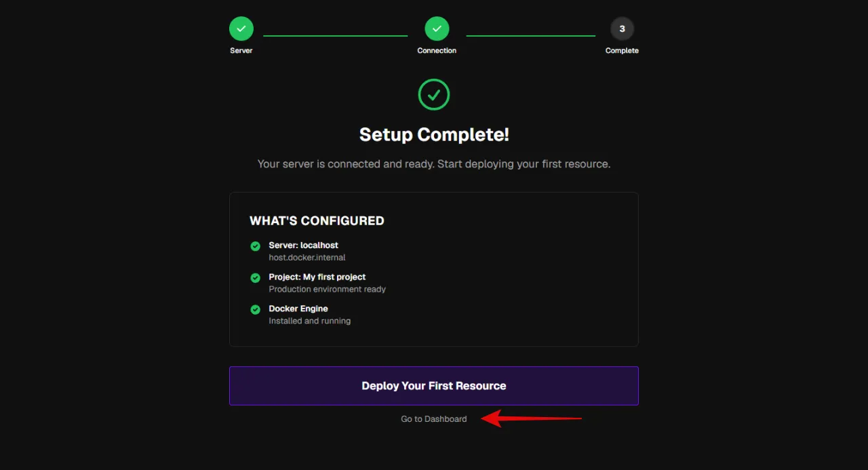The height and width of the screenshot is (470, 868).
Task: Click the progress line between Server and Connection
Action: pyautogui.click(x=336, y=36)
